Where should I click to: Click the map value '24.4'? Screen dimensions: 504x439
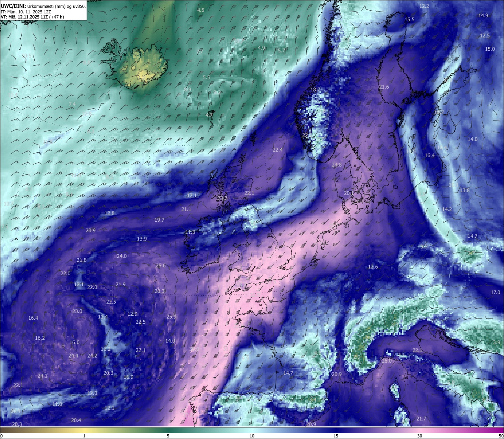[x=73, y=356]
